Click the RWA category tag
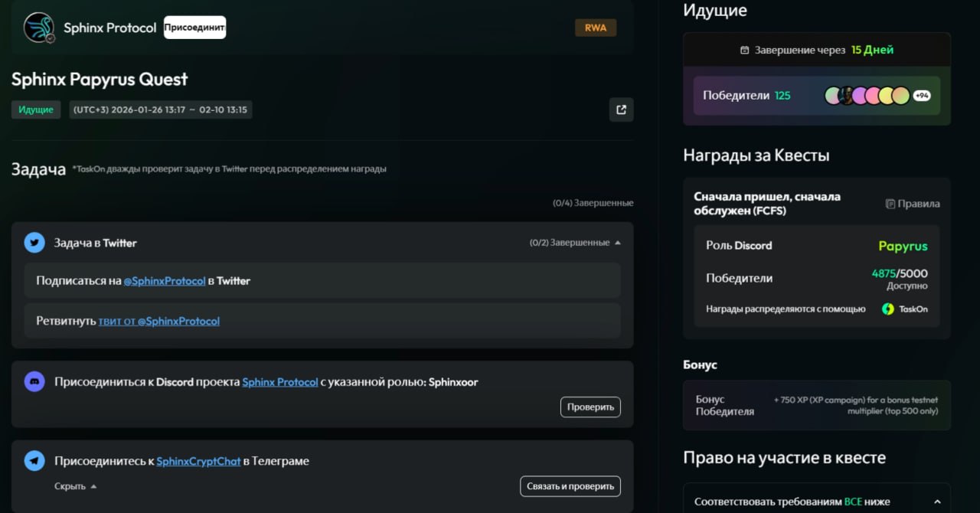 (596, 28)
